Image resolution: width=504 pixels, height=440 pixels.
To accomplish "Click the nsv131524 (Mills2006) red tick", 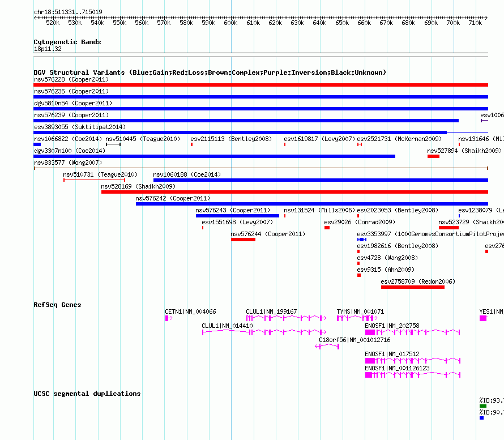I will point(285,216).
